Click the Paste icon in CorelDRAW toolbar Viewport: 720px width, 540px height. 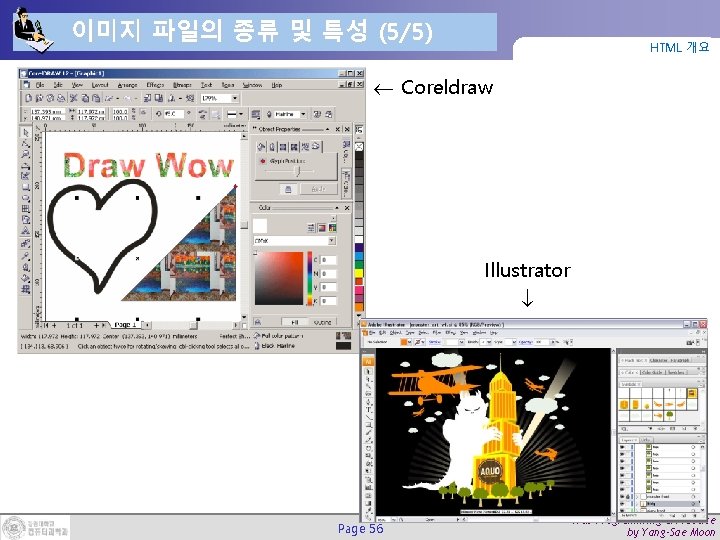(x=96, y=98)
